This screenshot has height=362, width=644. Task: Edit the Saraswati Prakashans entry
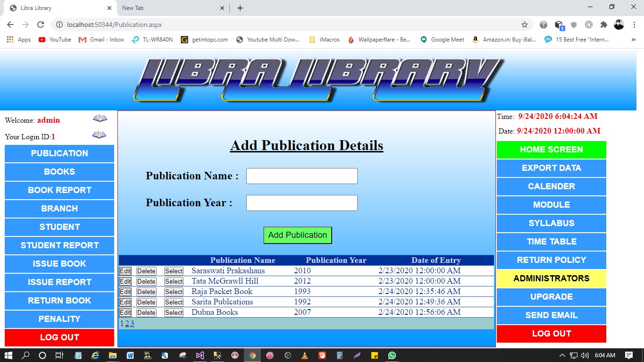[x=125, y=271]
